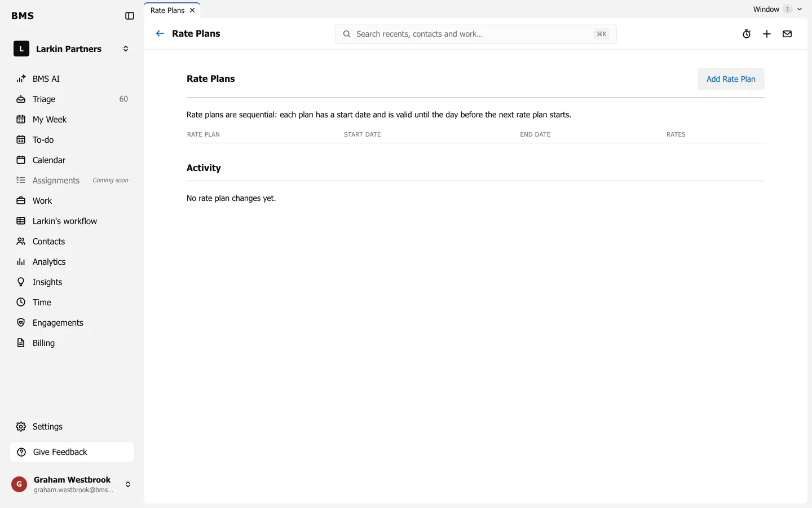Image resolution: width=812 pixels, height=508 pixels.
Task: Open Analytics page
Action: click(72, 261)
